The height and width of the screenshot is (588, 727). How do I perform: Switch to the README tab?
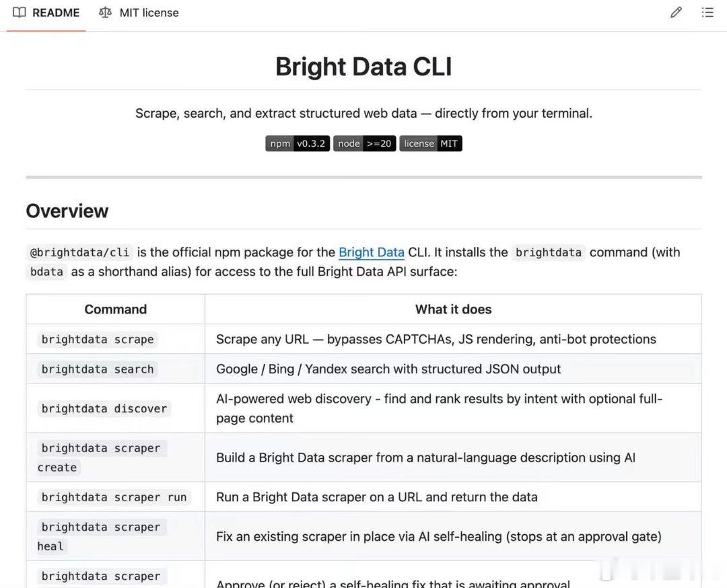(46, 13)
